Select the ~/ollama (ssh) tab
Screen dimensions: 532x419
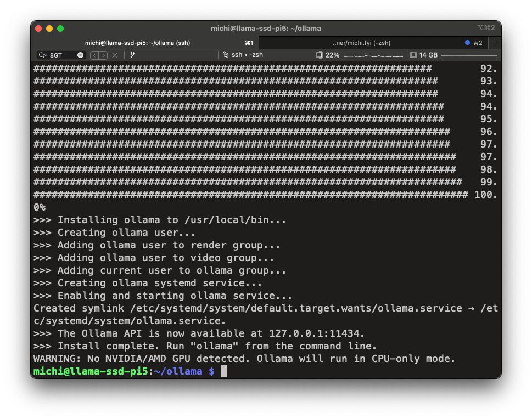click(137, 43)
